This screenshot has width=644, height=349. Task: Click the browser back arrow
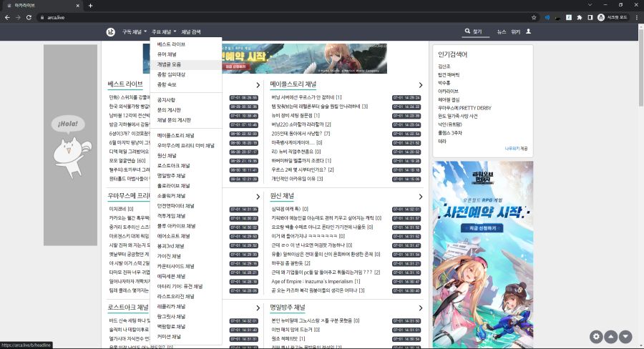pyautogui.click(x=7, y=17)
